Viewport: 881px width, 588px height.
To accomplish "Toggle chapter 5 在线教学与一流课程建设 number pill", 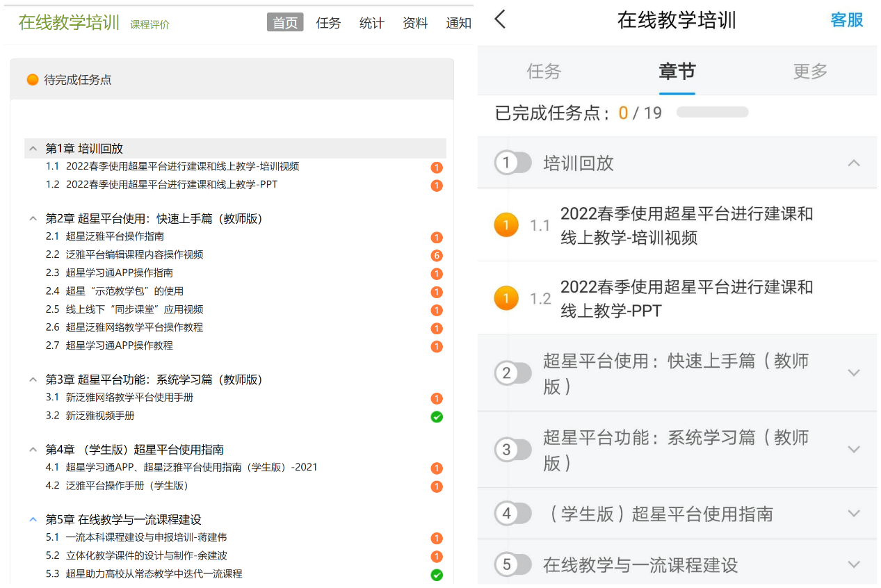I will (512, 565).
